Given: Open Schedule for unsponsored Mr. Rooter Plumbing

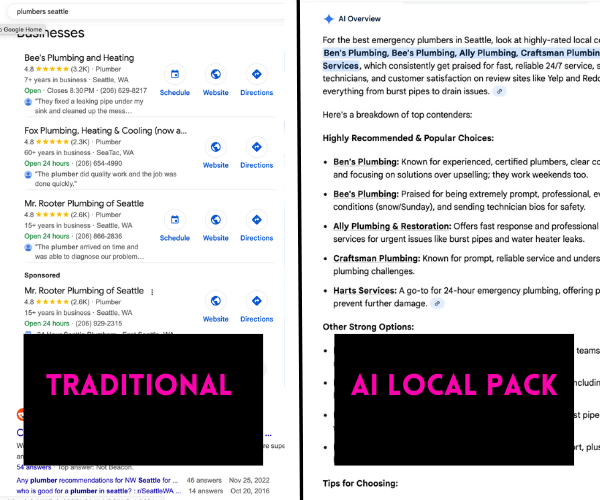Looking at the screenshot, I should (x=174, y=224).
